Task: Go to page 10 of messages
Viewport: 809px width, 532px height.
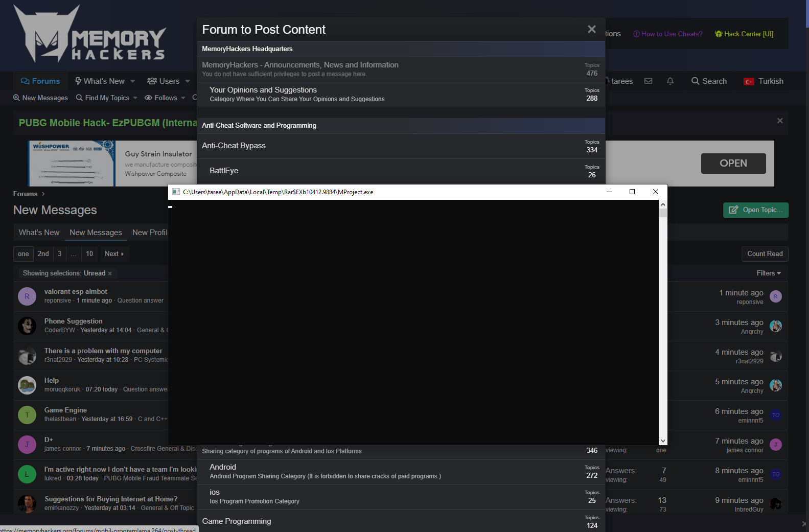Action: 89,253
